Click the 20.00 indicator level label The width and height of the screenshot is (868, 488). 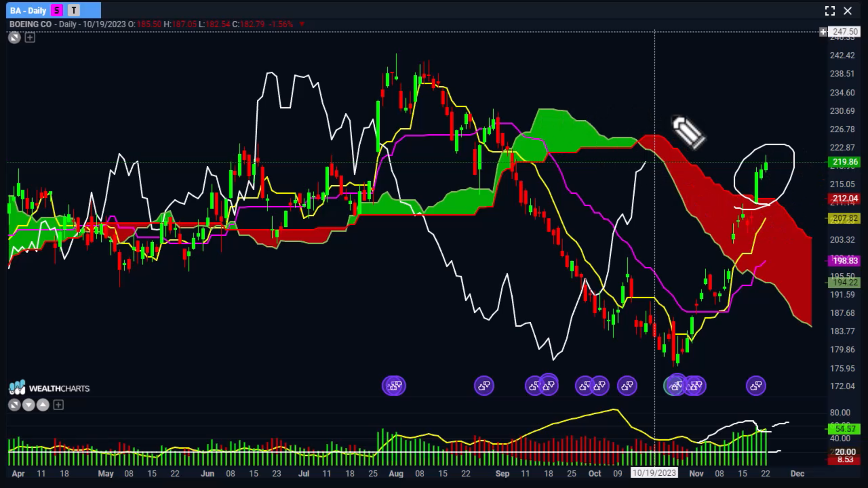pyautogui.click(x=844, y=452)
